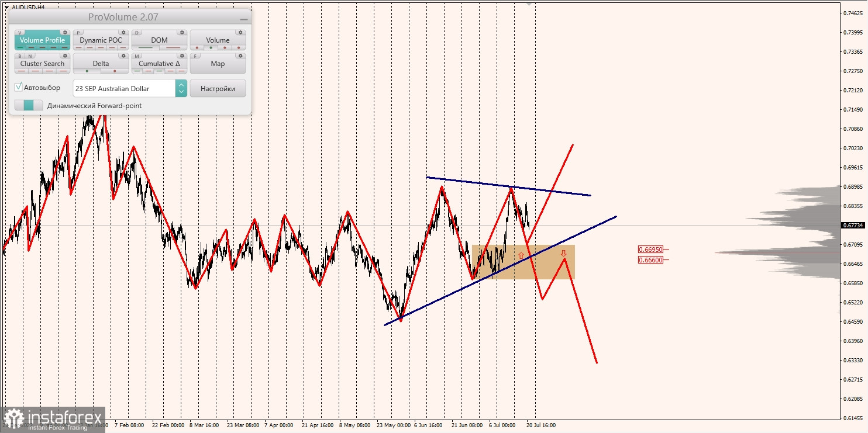
Task: Click the M hotkey tag on Cumulative Δ
Action: point(137,56)
